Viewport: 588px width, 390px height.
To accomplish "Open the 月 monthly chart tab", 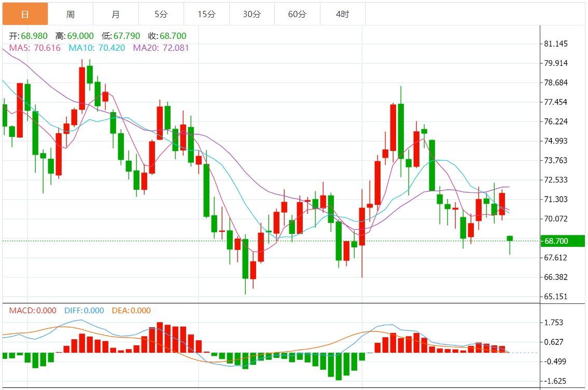I will 115,14.
